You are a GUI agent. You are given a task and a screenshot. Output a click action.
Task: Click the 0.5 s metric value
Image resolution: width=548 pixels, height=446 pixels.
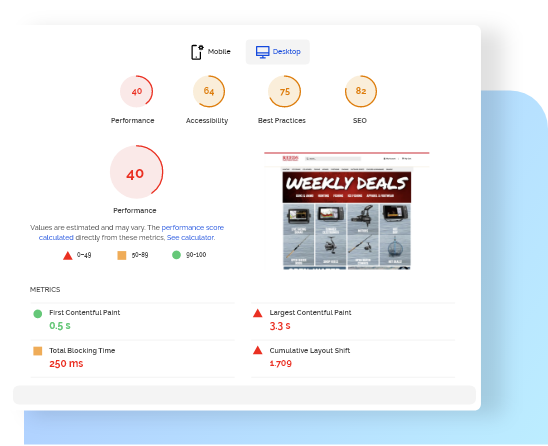click(x=60, y=326)
